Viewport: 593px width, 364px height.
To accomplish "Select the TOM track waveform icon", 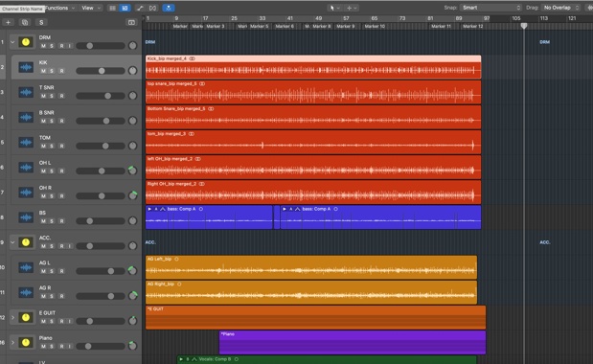I will tap(26, 142).
